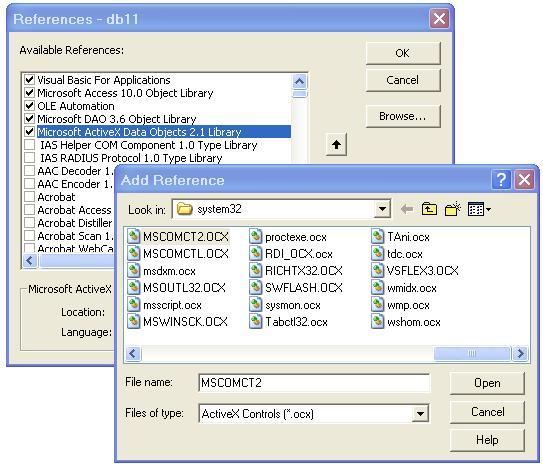Close the References - db11 dialog
543x464 pixels.
[439, 18]
